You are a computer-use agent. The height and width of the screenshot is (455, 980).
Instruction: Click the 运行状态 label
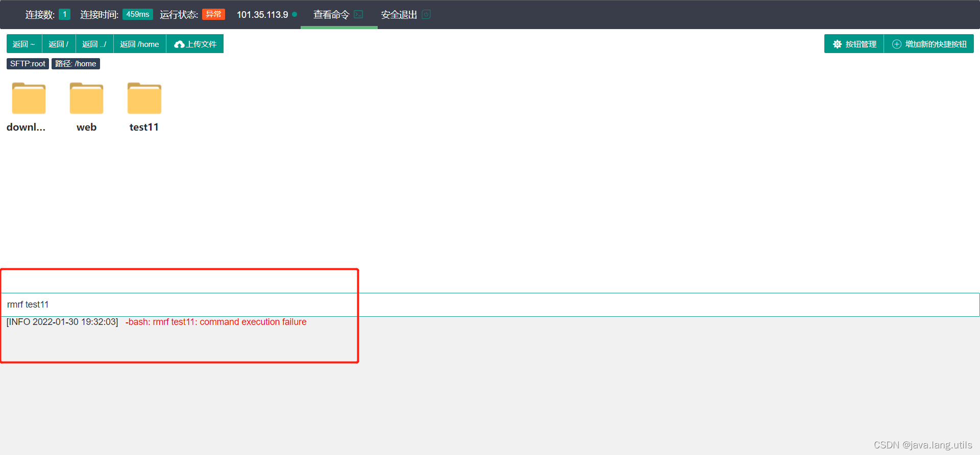pos(179,15)
